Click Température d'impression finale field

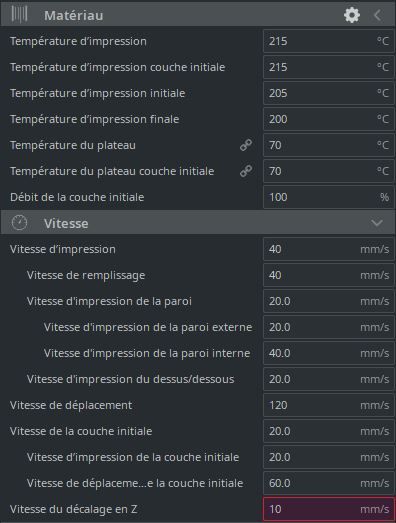pos(329,119)
